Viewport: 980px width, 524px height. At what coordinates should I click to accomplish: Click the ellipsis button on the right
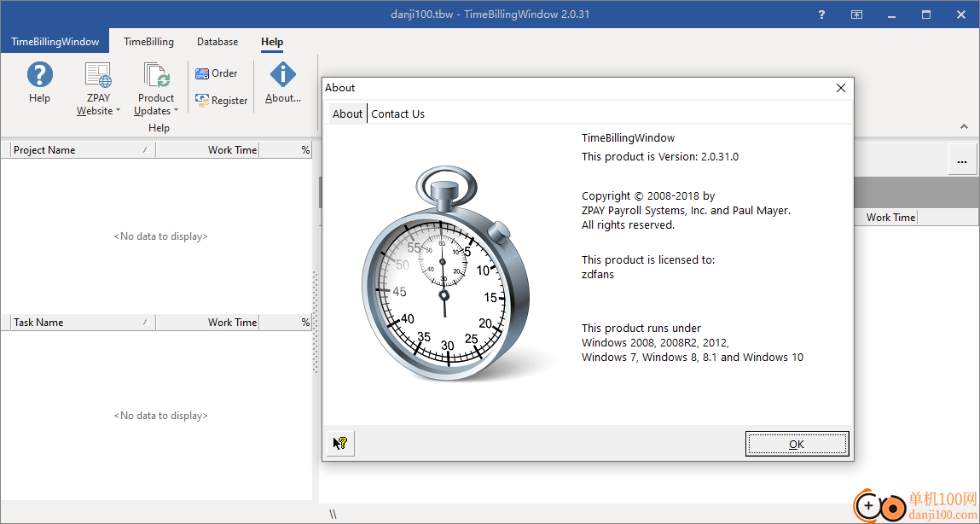(x=962, y=160)
